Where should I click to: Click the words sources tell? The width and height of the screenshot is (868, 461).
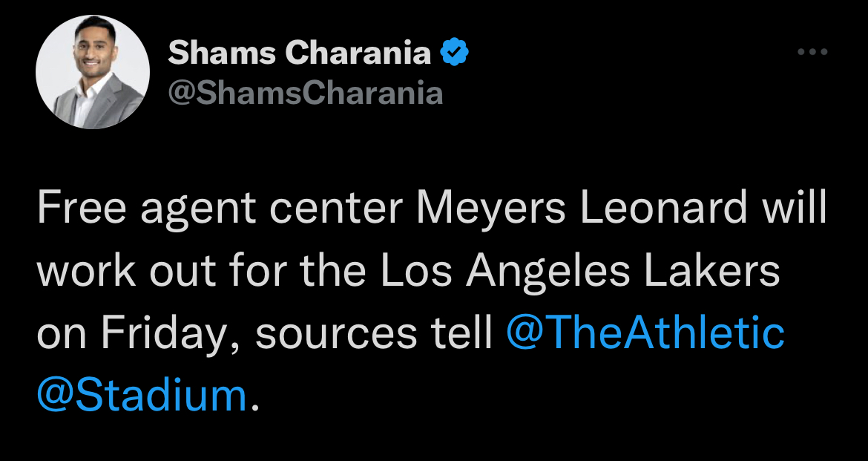[374, 334]
